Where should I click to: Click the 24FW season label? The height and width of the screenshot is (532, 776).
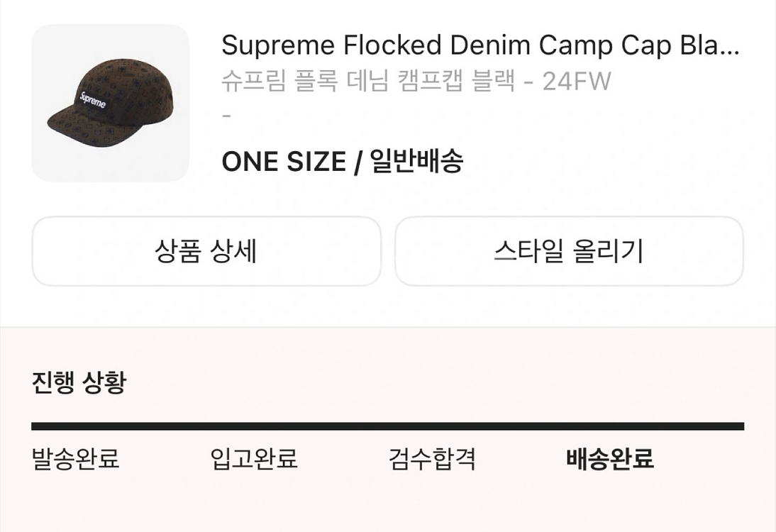click(576, 82)
